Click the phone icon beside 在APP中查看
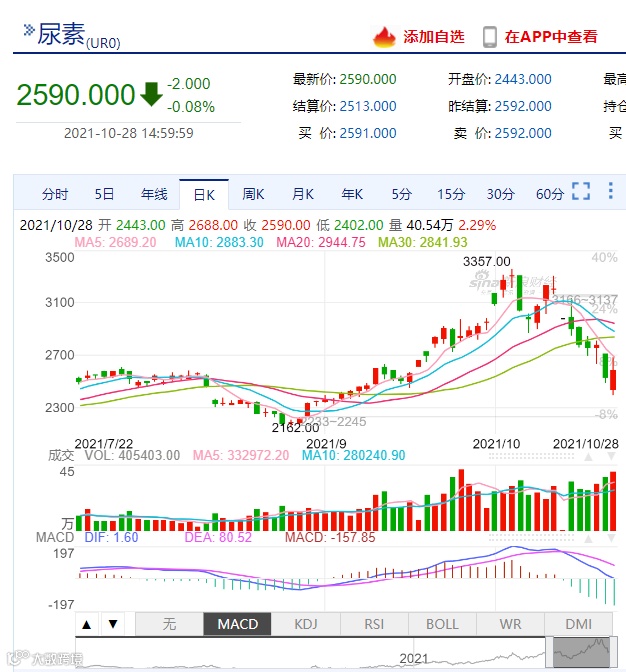Screen dimensions: 626x672 coord(489,37)
